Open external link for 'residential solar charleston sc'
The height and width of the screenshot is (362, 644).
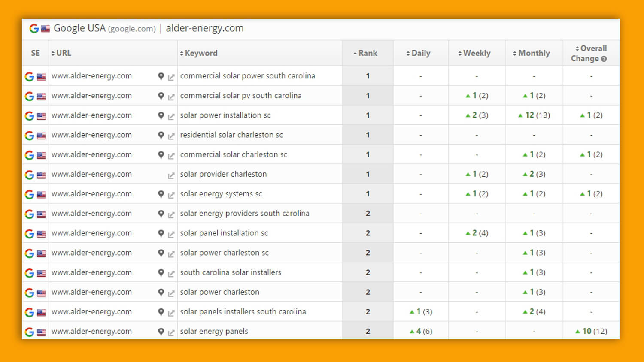pos(171,136)
